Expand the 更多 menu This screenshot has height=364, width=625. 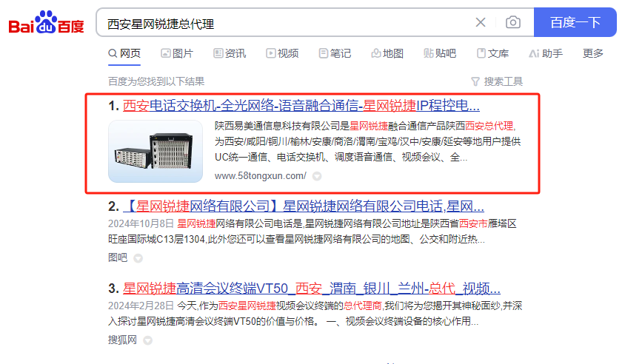[x=592, y=53]
